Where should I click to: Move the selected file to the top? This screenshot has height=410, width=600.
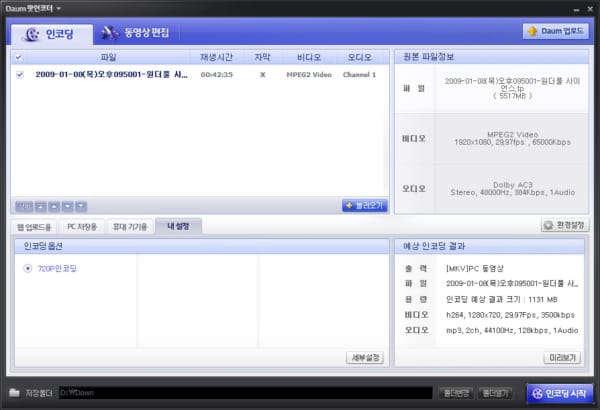pyautogui.click(x=41, y=206)
